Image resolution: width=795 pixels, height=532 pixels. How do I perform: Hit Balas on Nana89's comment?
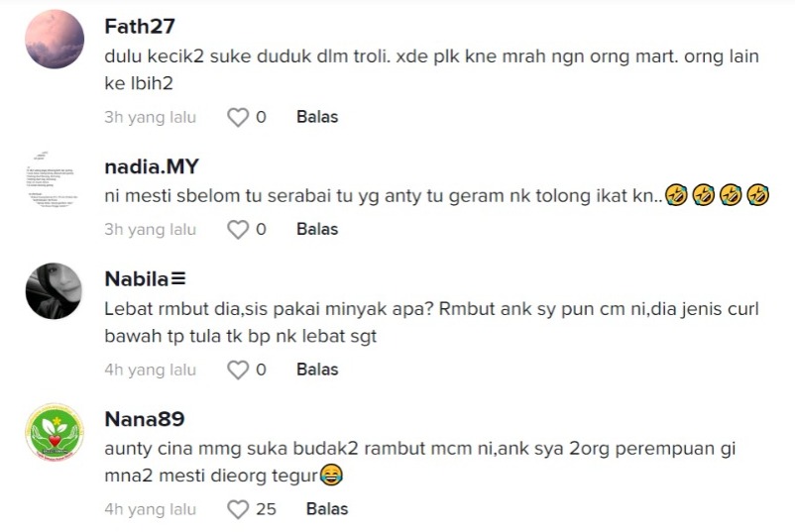tap(327, 510)
